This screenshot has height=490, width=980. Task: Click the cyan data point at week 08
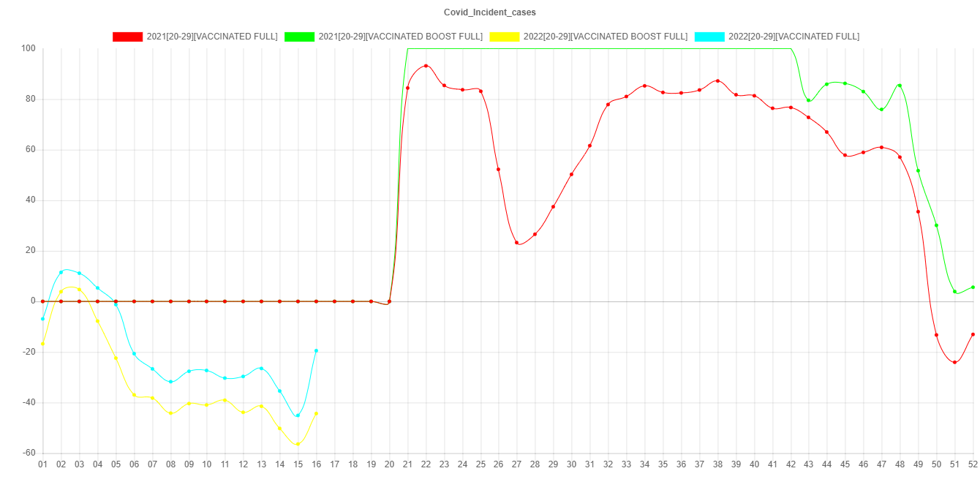(170, 382)
